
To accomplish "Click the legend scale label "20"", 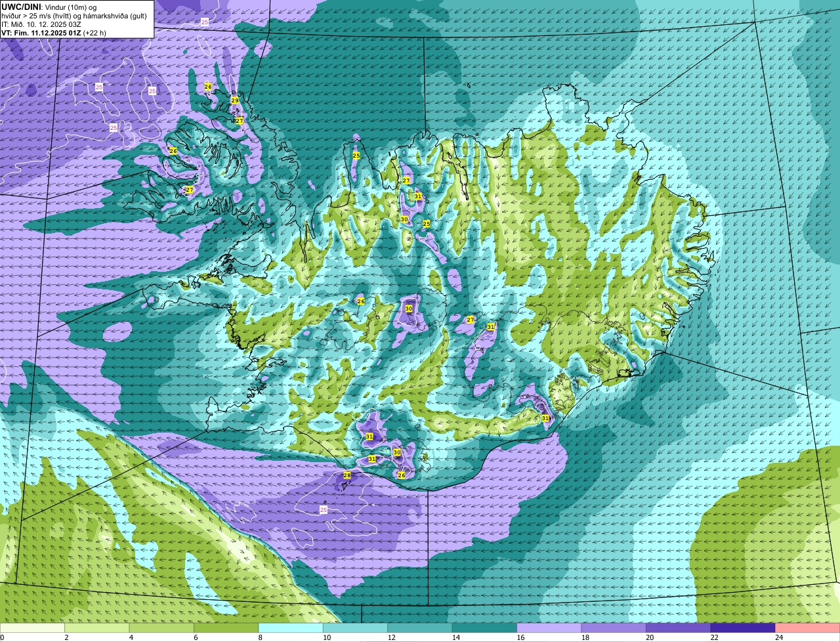I will click(650, 637).
